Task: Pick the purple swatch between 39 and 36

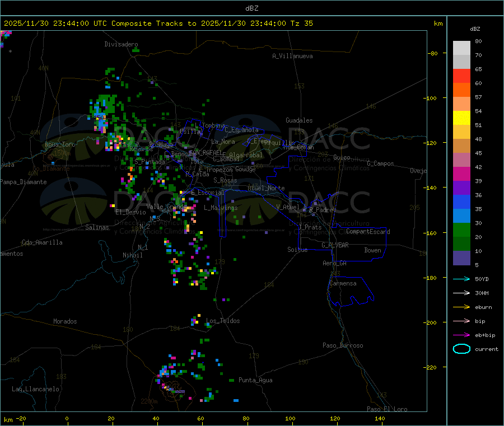Action: click(461, 188)
